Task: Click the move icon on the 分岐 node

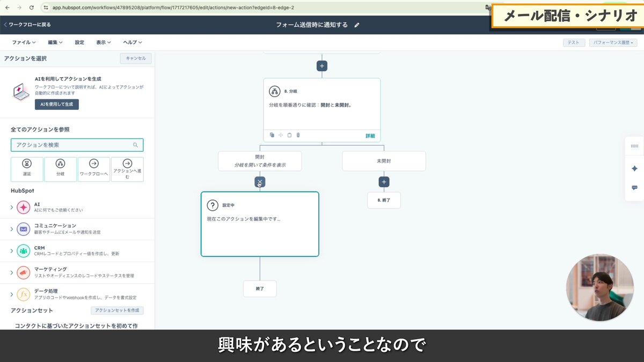Action: tap(281, 135)
